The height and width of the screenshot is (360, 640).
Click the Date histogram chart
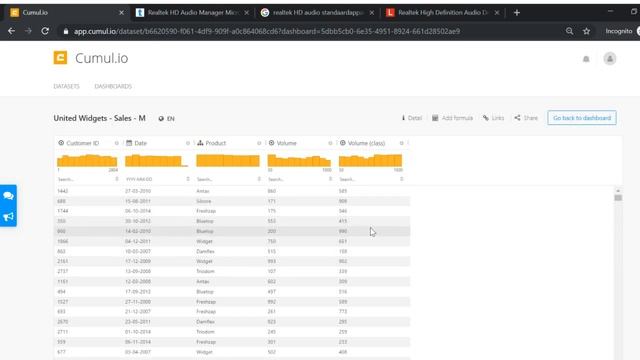[x=156, y=160]
